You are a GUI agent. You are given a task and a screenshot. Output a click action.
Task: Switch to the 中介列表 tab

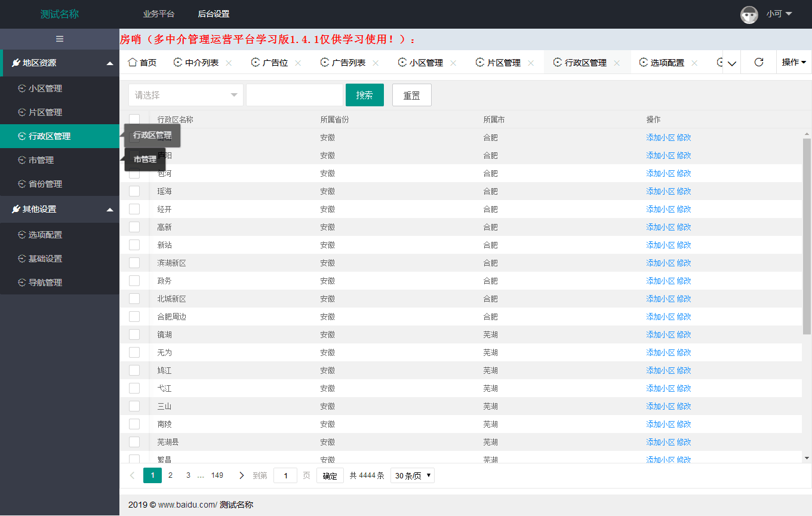point(202,63)
